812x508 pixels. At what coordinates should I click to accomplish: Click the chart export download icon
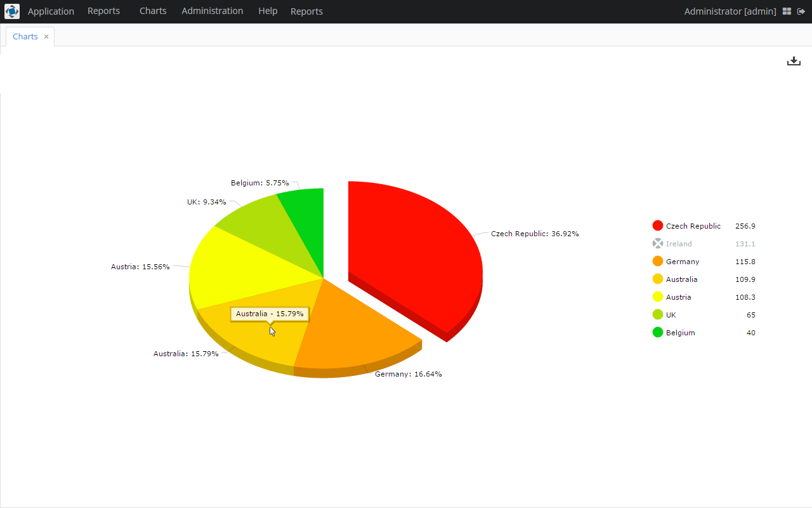(x=794, y=61)
